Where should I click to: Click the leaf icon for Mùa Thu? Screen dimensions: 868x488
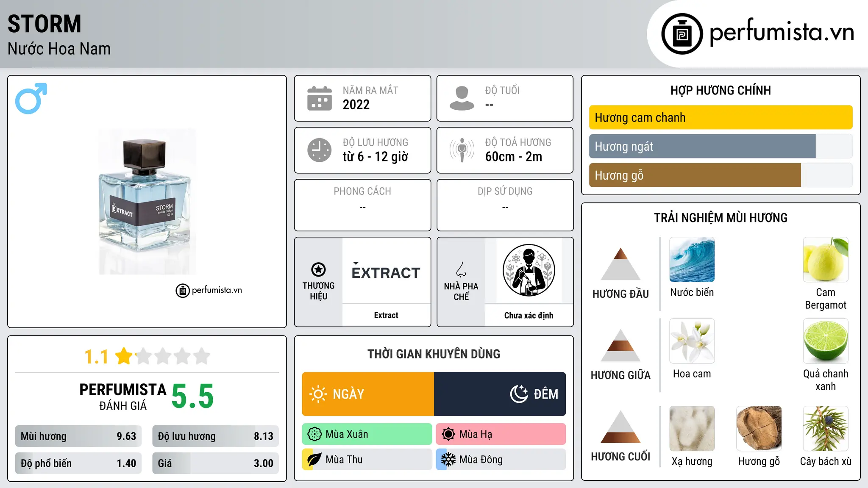click(314, 460)
